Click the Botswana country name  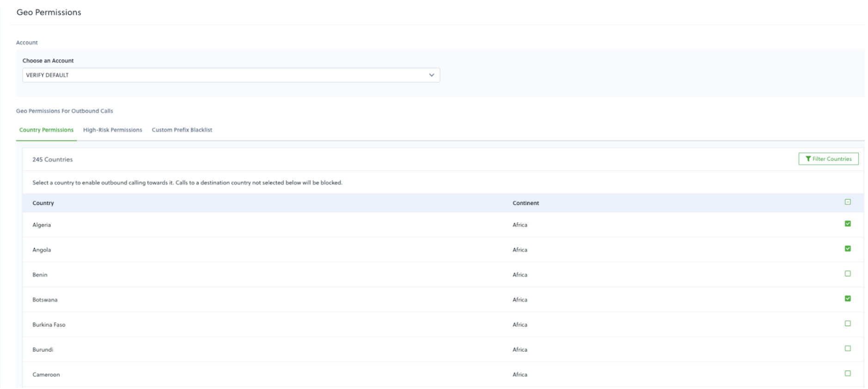(x=45, y=300)
